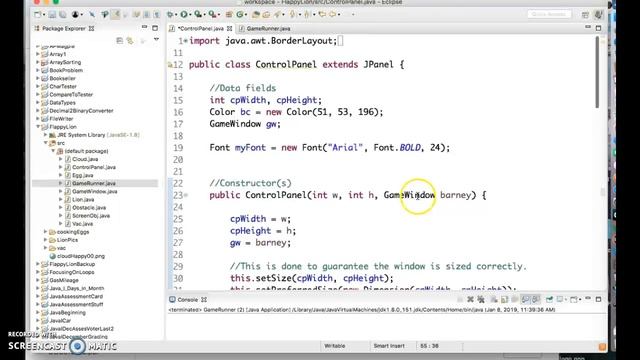Click Link with Editor in Package Explorer
The width and height of the screenshot is (640, 360).
130,40
